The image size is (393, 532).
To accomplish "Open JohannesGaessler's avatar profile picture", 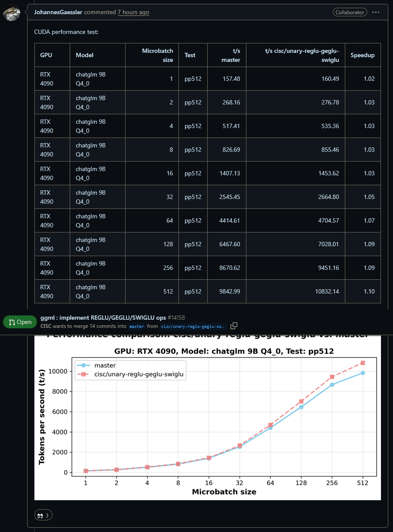I will point(12,13).
